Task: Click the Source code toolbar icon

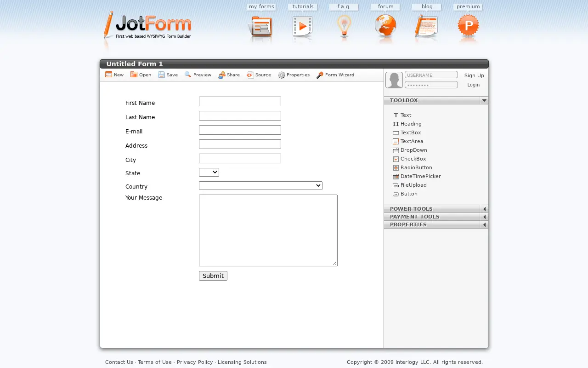Action: (x=250, y=75)
